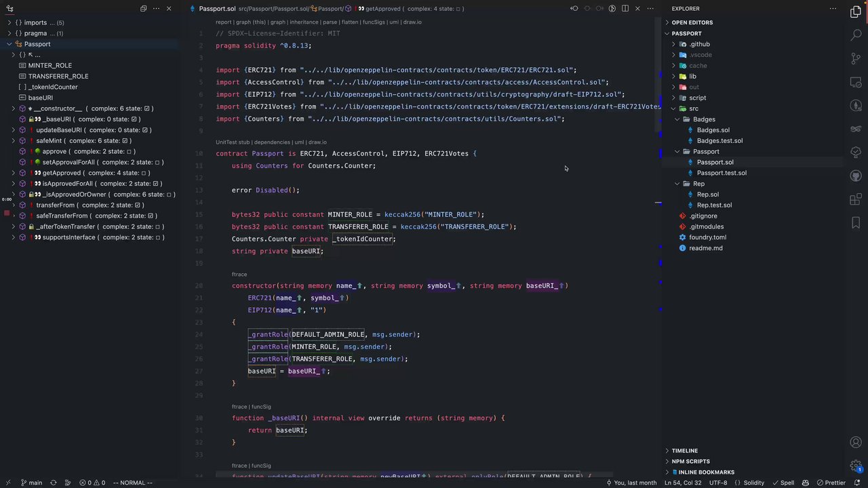Viewport: 868px width, 488px height.
Task: Expand the pragma node in outline
Action: (x=9, y=33)
